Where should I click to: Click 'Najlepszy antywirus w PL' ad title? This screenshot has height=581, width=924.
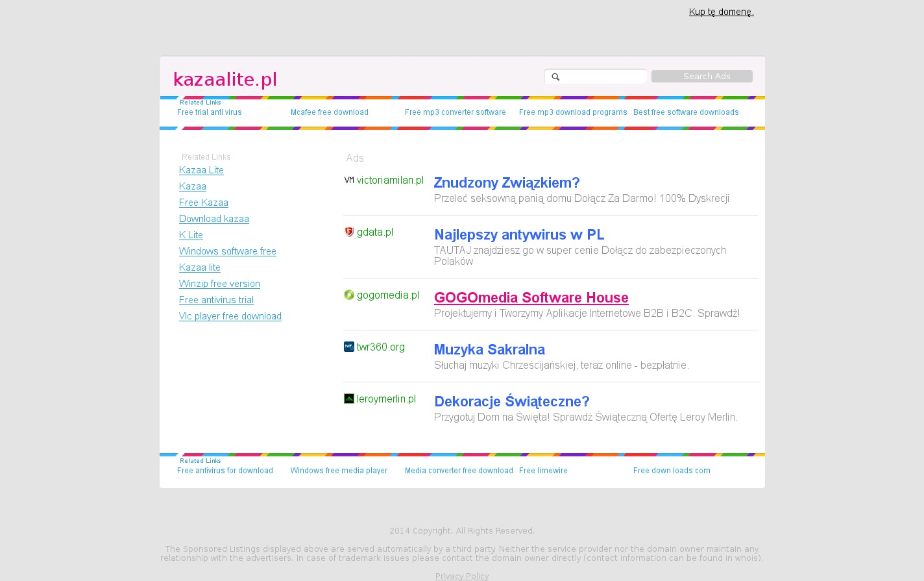click(518, 235)
